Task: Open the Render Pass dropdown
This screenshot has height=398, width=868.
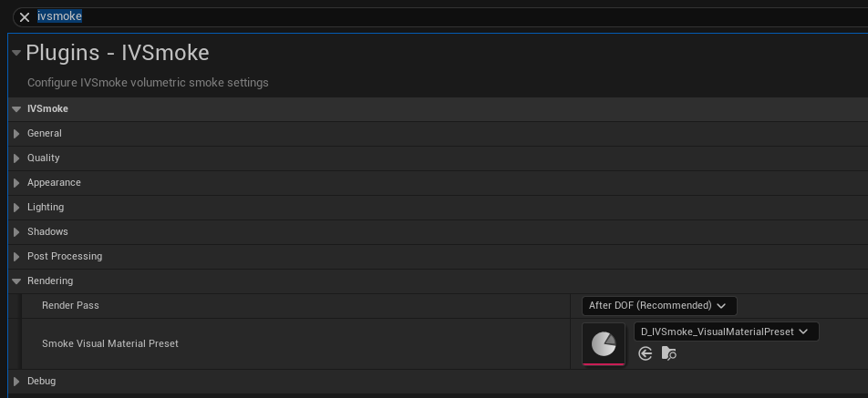Action: click(658, 305)
